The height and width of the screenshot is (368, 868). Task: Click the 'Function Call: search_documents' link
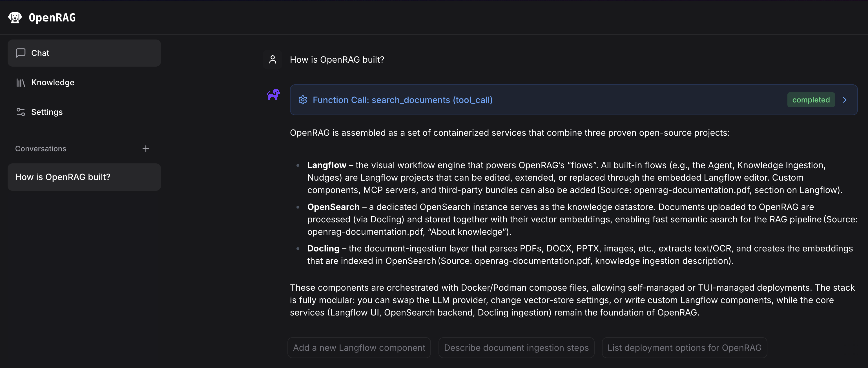(402, 100)
